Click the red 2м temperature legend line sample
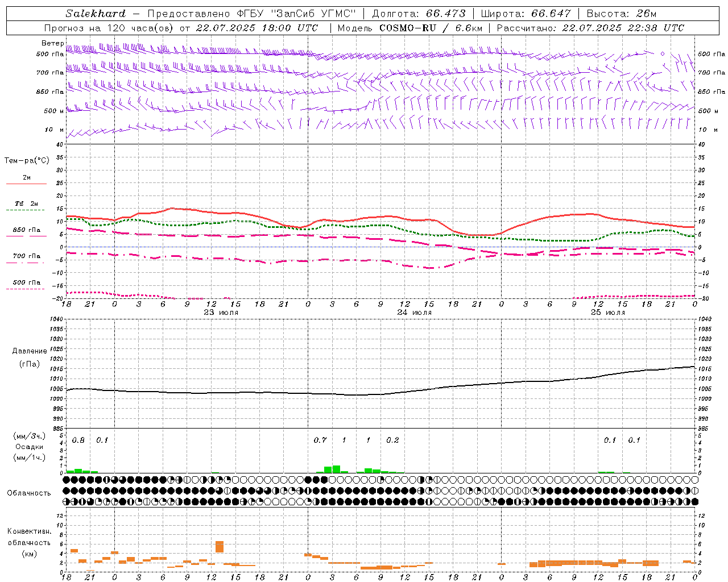Image resolution: width=728 pixels, height=582 pixels. point(26,184)
